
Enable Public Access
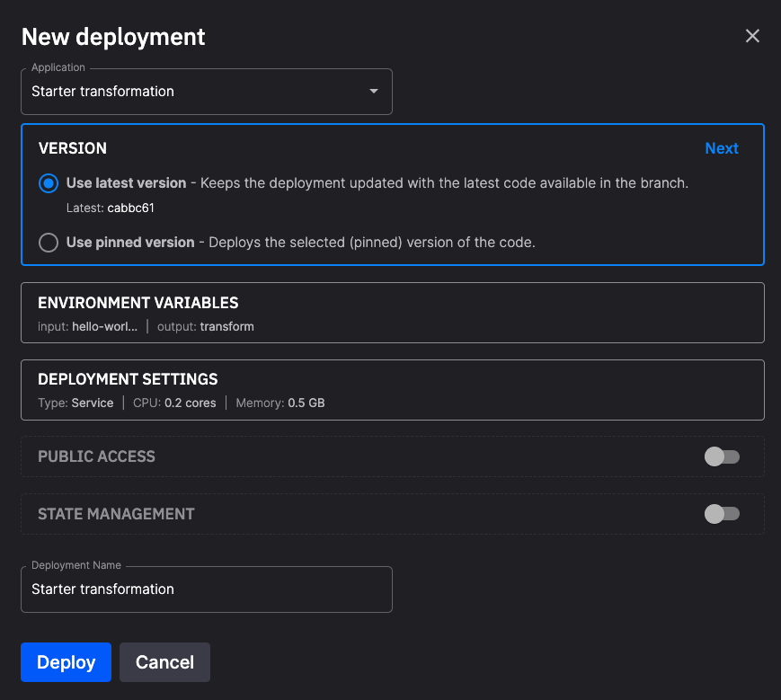[723, 456]
